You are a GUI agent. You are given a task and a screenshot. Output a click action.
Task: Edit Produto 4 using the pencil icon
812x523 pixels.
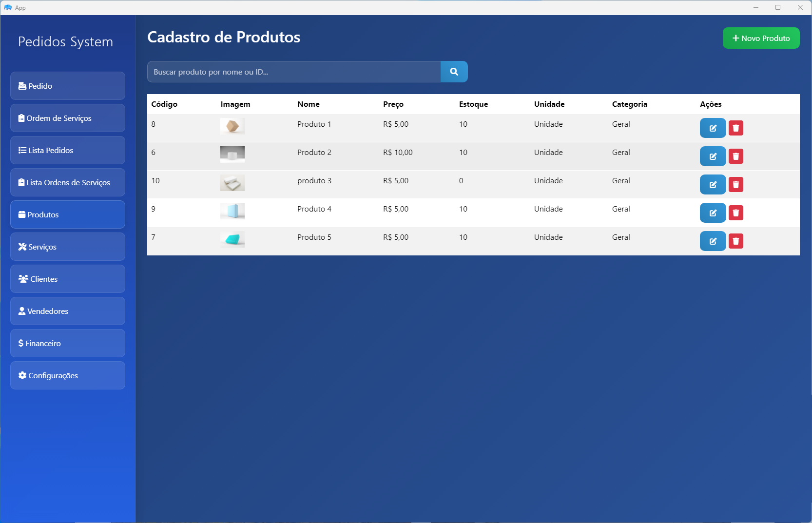713,213
